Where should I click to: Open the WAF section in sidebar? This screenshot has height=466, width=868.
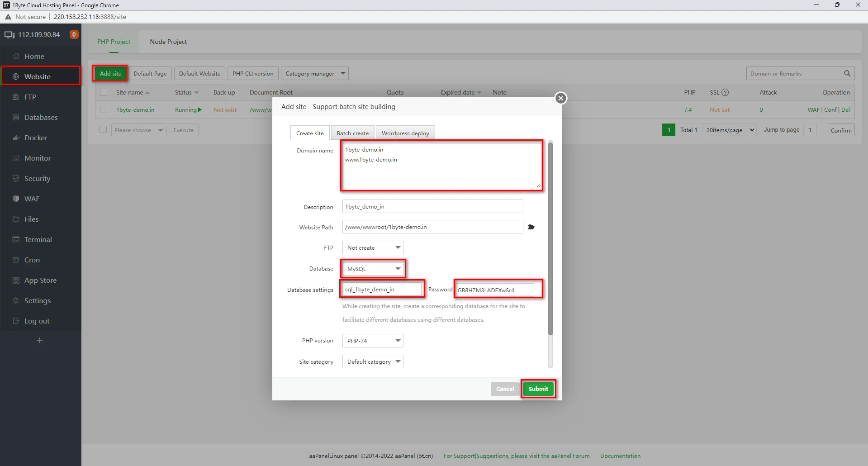pyautogui.click(x=32, y=199)
